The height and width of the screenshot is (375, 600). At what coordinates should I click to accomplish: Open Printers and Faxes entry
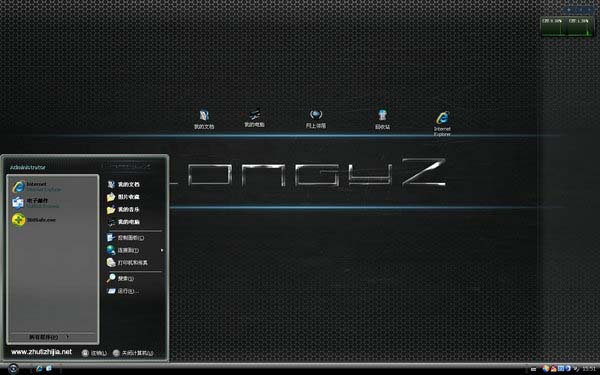(x=127, y=262)
